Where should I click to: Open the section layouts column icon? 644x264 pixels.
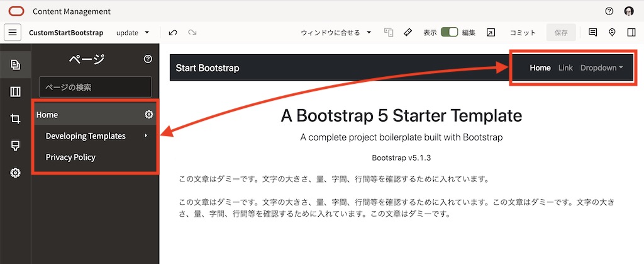16,92
